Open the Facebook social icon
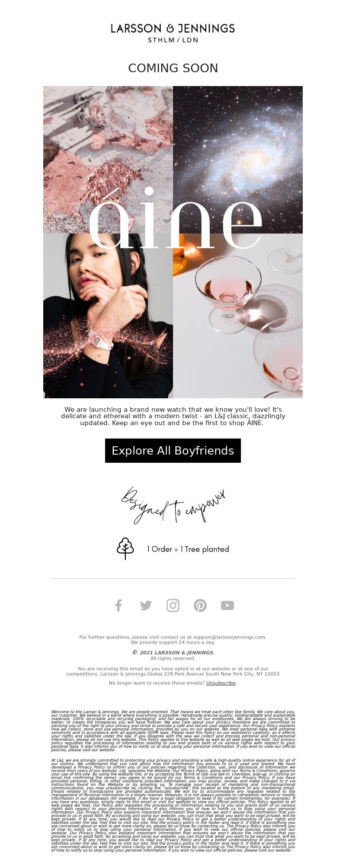Image resolution: width=346 pixels, height=868 pixels. click(119, 605)
